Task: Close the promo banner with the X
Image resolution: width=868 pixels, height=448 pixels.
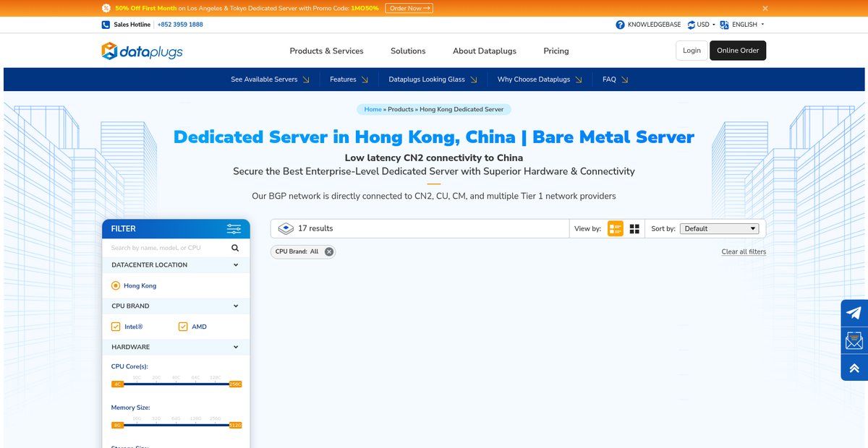Action: point(765,8)
